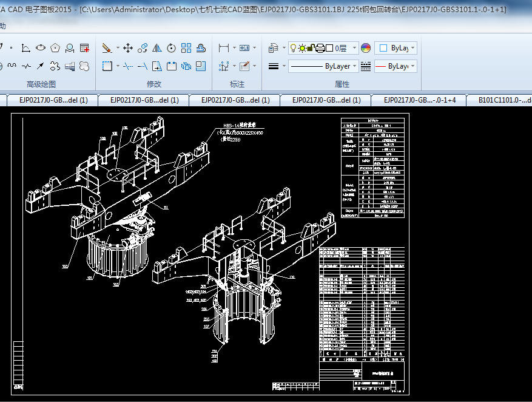This screenshot has width=532, height=402.
Task: Toggle layer freeze sun icon
Action: pyautogui.click(x=301, y=48)
